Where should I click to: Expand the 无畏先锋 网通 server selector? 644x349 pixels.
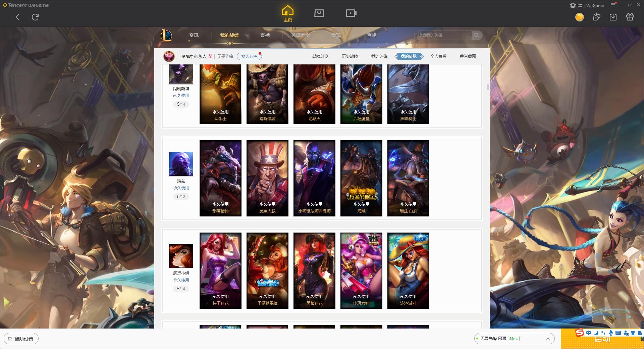pyautogui.click(x=514, y=339)
